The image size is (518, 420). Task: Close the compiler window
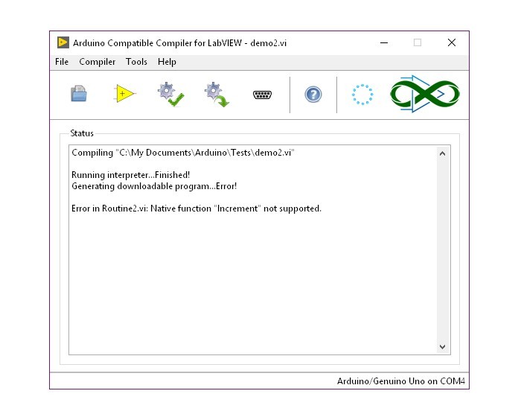pyautogui.click(x=452, y=42)
